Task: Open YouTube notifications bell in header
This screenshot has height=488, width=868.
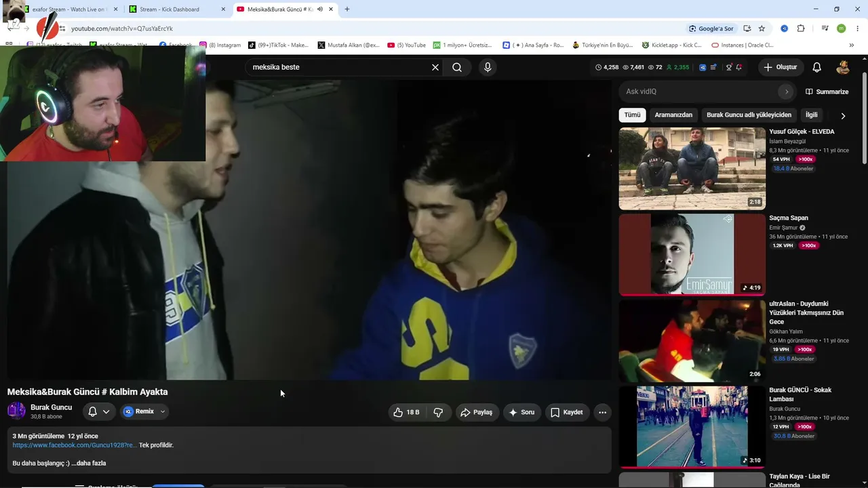Action: coord(817,67)
